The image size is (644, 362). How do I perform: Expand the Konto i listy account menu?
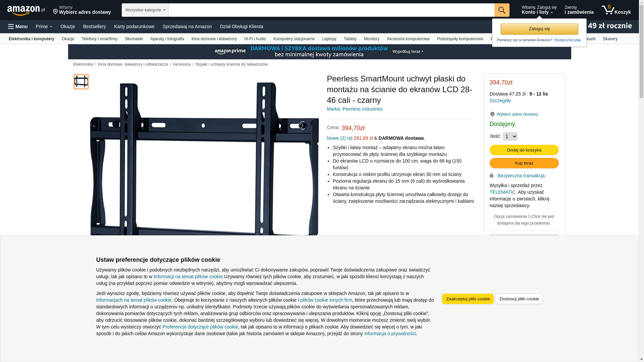(x=539, y=10)
